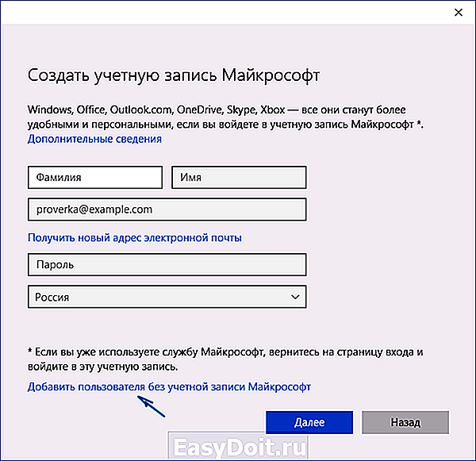
Task: Open Получить новый адрес электронной почты link
Action: point(135,238)
